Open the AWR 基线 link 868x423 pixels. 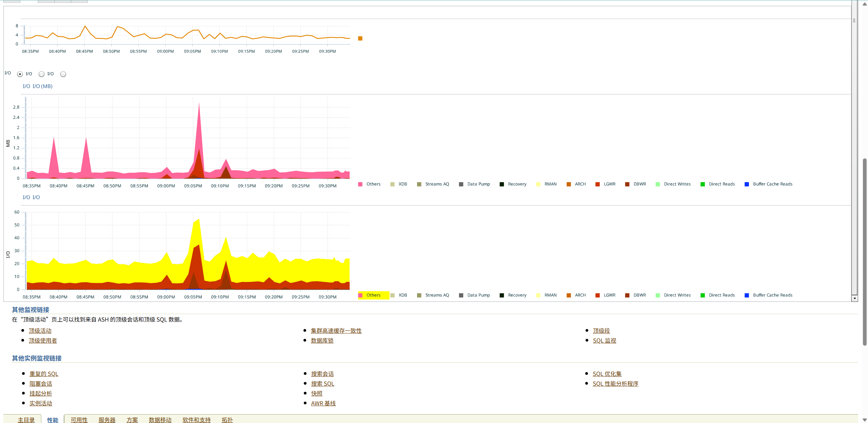323,403
